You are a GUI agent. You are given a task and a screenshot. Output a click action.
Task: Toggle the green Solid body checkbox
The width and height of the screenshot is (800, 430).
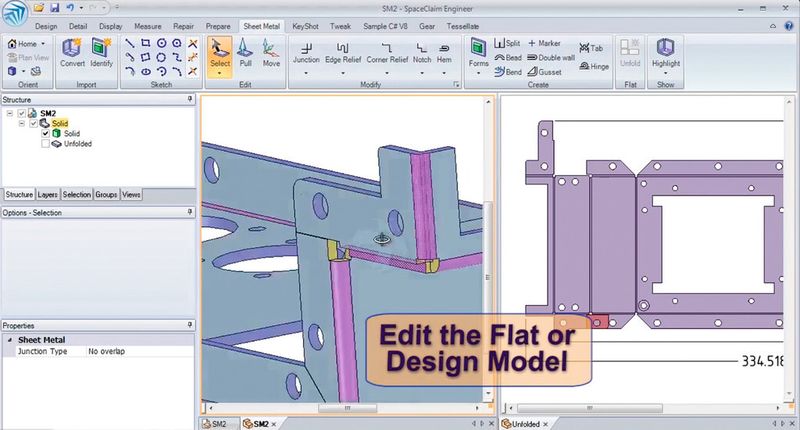click(45, 134)
